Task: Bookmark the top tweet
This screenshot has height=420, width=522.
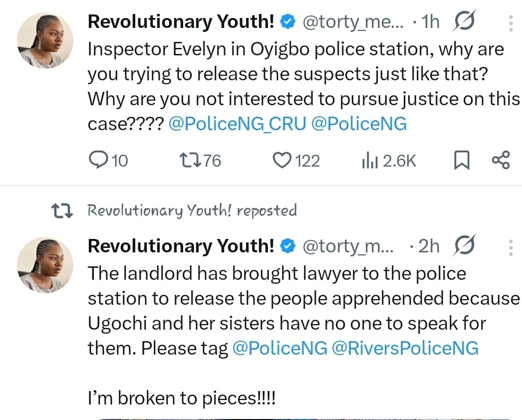Action: pos(462,160)
